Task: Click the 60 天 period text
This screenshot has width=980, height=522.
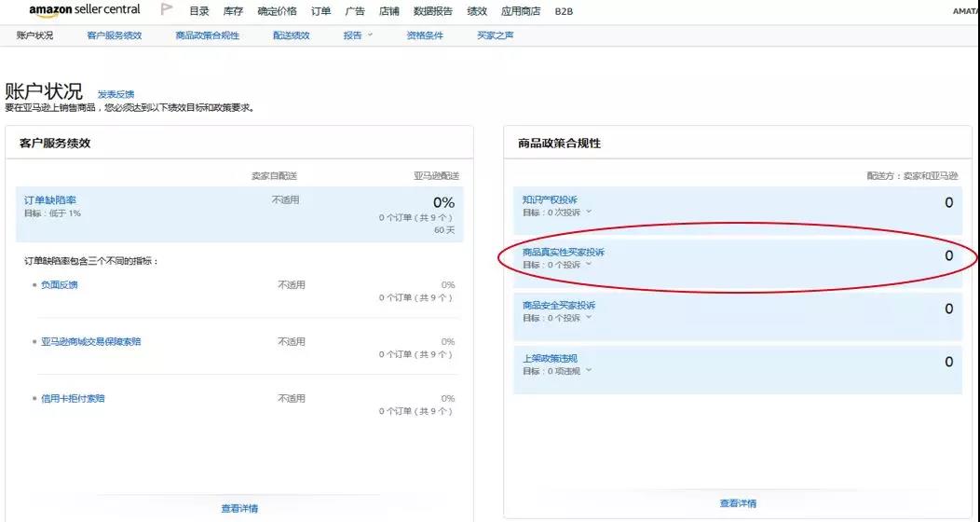Action: (x=444, y=230)
